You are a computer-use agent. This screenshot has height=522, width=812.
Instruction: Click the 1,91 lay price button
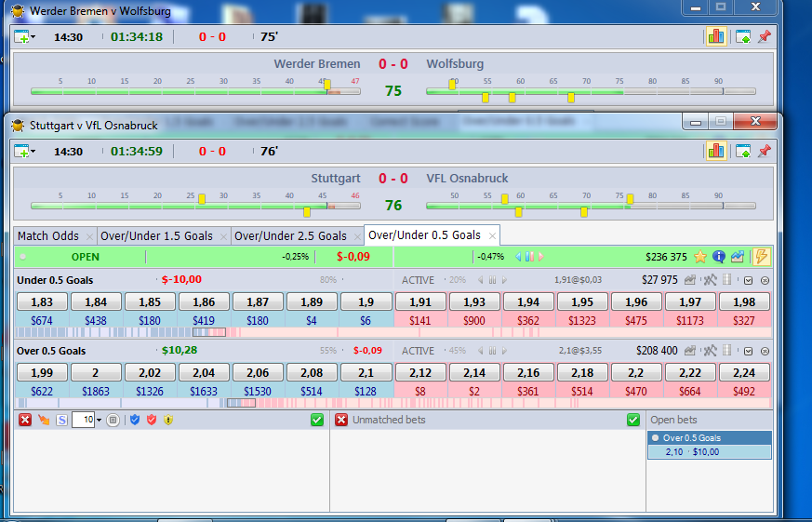(x=420, y=301)
